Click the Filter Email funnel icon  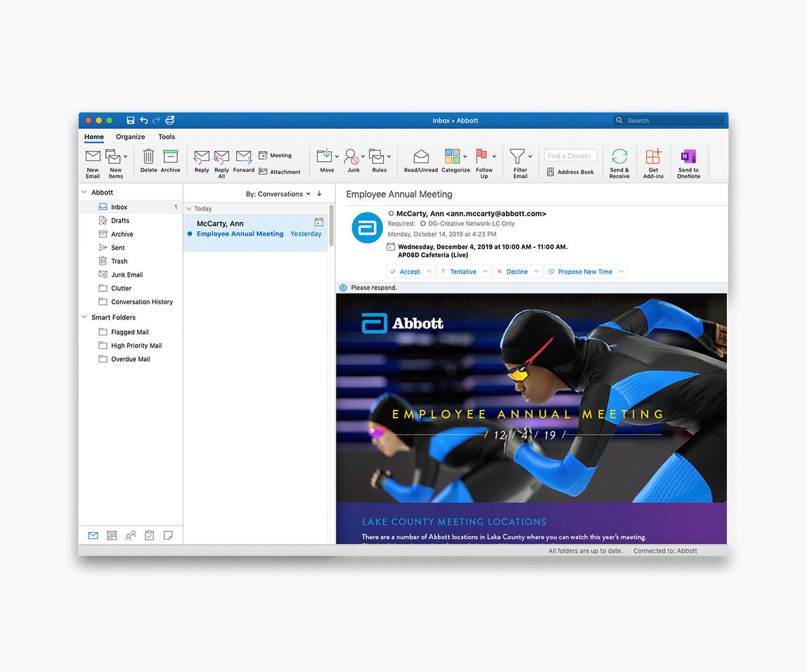pos(518,156)
